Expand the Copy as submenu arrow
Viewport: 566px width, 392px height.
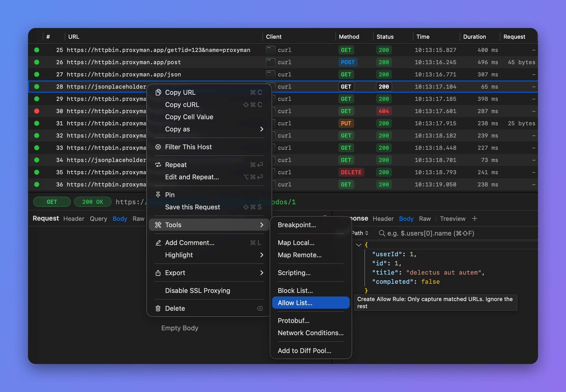(262, 129)
